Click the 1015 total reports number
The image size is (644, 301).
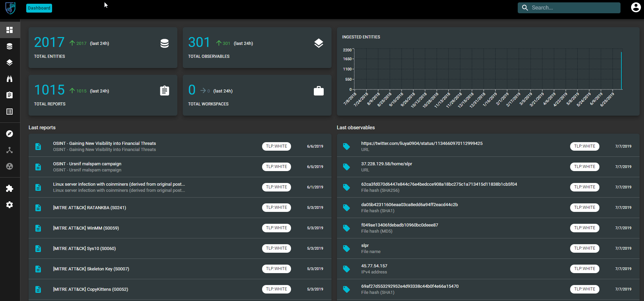pos(49,90)
